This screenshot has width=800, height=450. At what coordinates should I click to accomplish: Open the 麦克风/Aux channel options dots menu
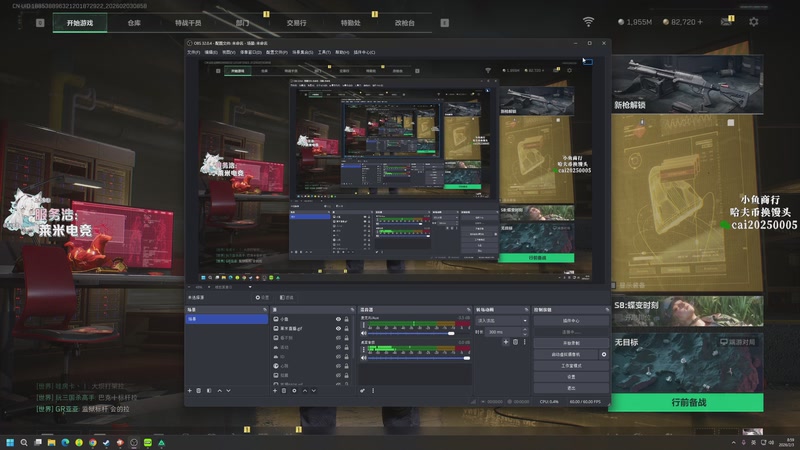coord(364,325)
